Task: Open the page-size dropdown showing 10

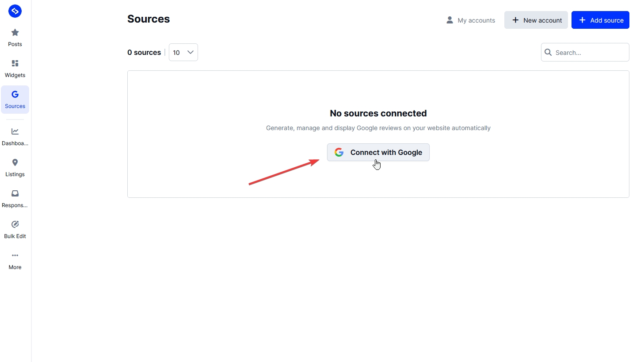Action: point(183,52)
